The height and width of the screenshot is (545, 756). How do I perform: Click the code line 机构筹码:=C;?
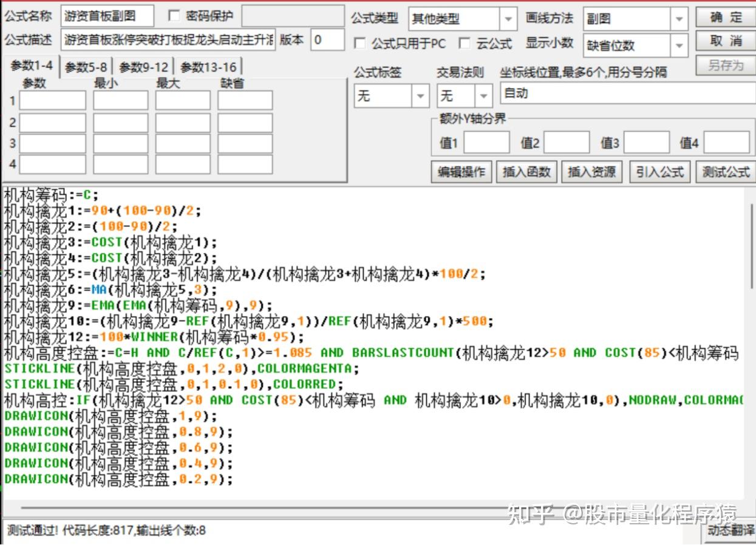(x=51, y=195)
